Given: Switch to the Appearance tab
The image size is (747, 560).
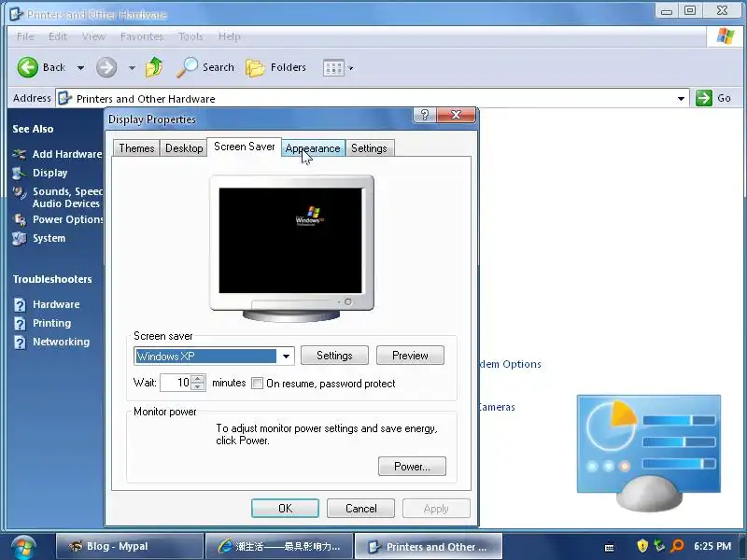Looking at the screenshot, I should coord(313,148).
